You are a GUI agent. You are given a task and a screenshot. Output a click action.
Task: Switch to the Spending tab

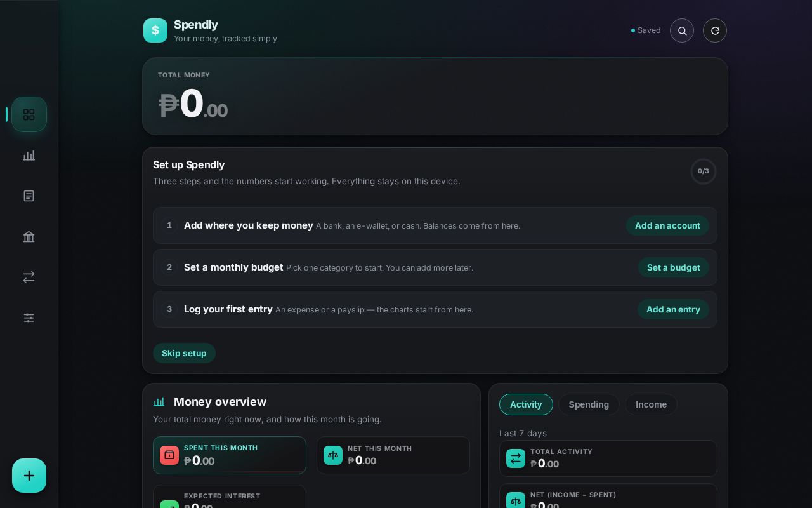589,404
